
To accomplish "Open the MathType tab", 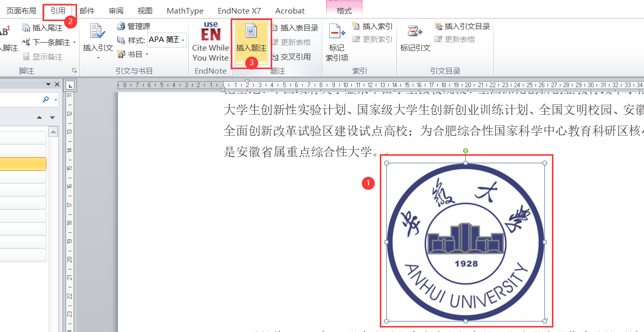I will point(185,11).
